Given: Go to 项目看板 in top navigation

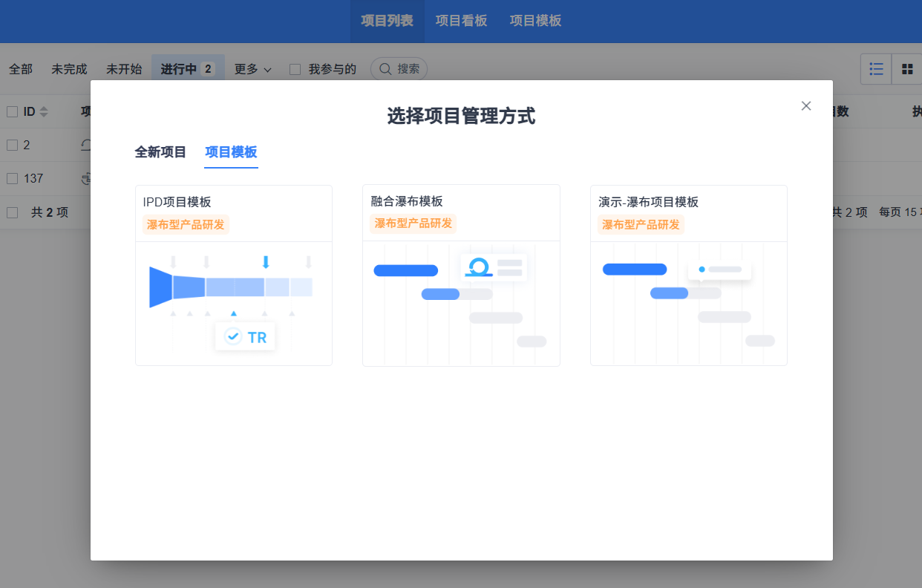Looking at the screenshot, I should tap(461, 21).
